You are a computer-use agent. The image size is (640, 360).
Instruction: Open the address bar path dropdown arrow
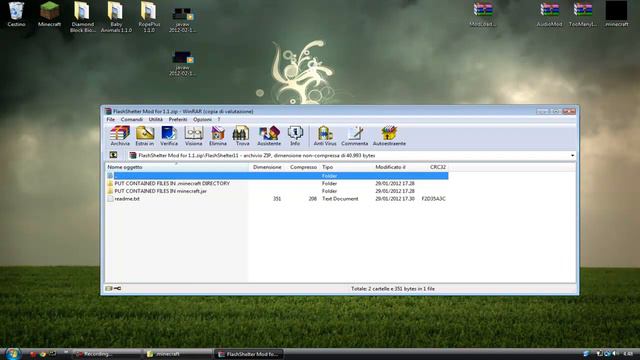572,156
